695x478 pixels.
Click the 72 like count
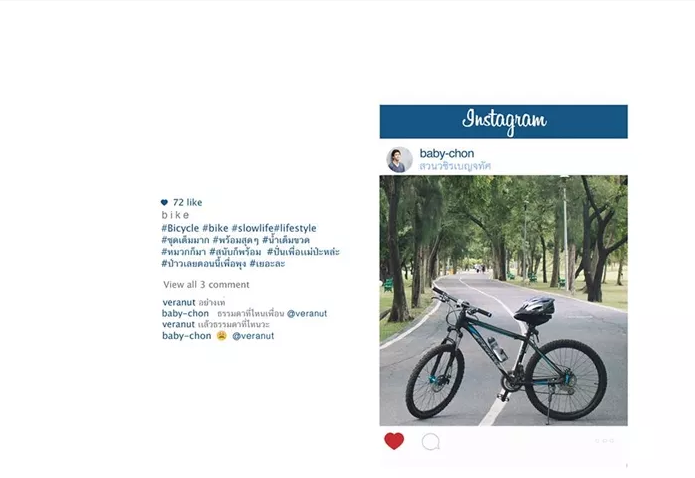coord(187,203)
